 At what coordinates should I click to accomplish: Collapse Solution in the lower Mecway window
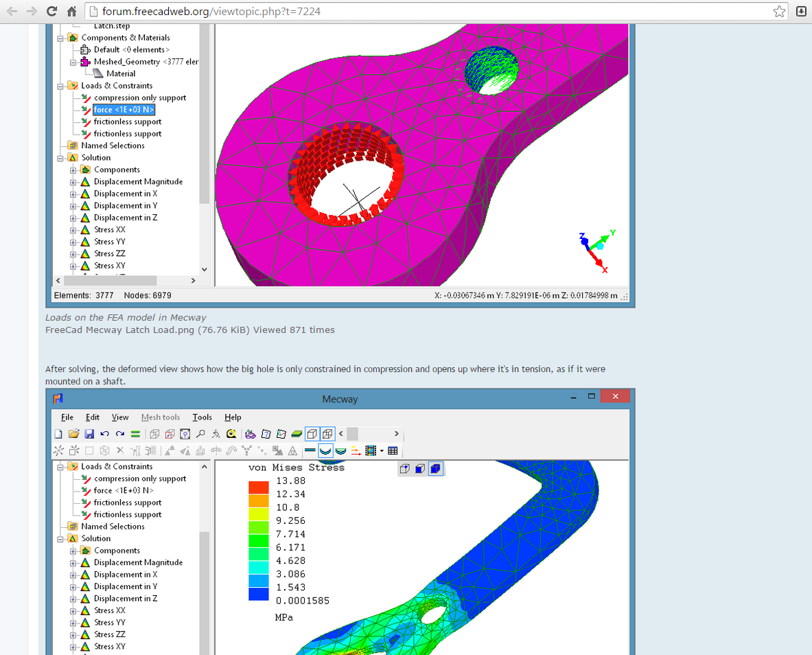point(60,539)
